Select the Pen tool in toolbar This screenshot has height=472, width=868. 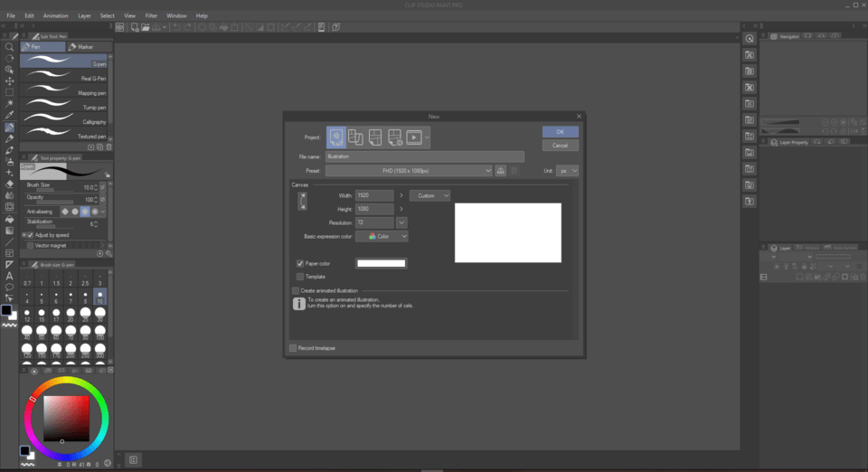[x=9, y=127]
